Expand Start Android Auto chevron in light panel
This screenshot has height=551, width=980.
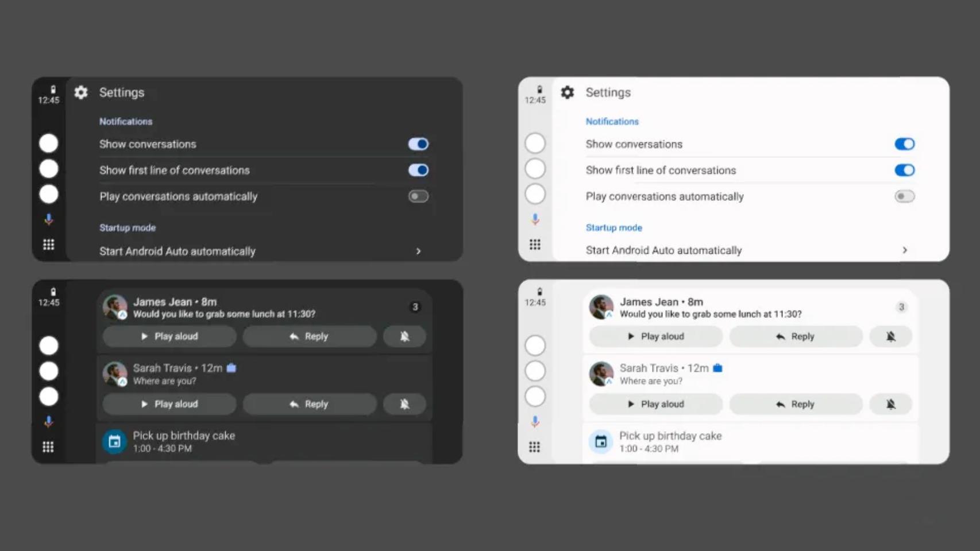point(905,250)
